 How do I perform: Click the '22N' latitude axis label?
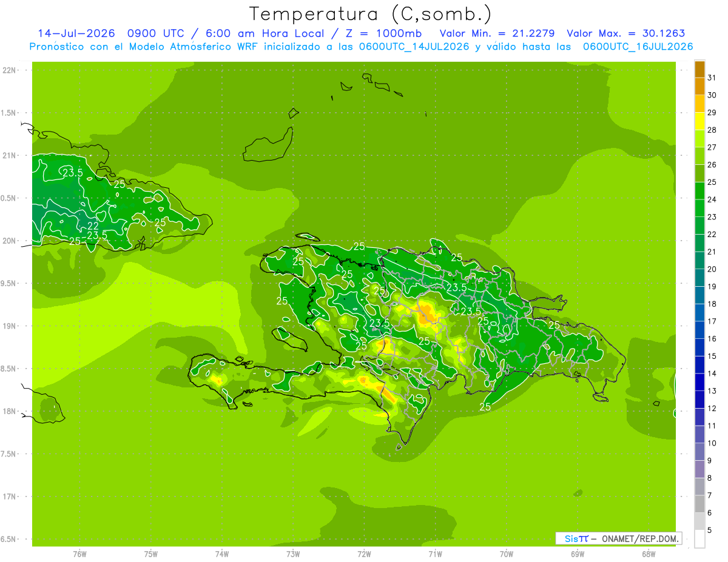click(10, 70)
